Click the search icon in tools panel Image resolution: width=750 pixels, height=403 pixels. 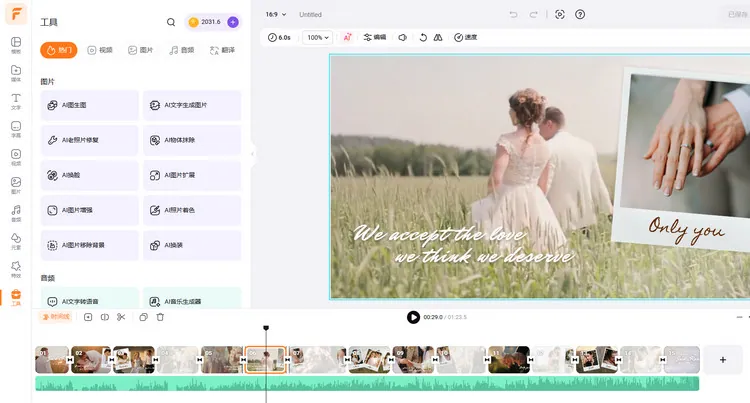click(x=171, y=22)
